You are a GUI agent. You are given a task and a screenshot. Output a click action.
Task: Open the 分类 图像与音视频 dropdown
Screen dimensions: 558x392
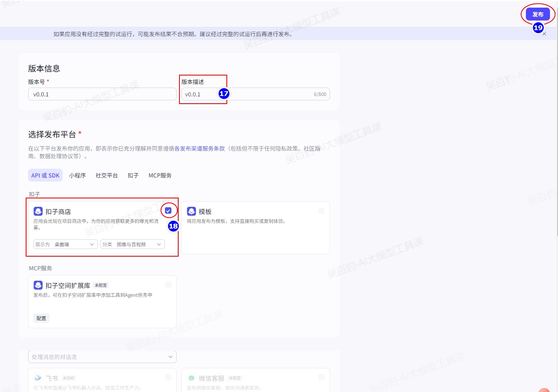click(132, 244)
